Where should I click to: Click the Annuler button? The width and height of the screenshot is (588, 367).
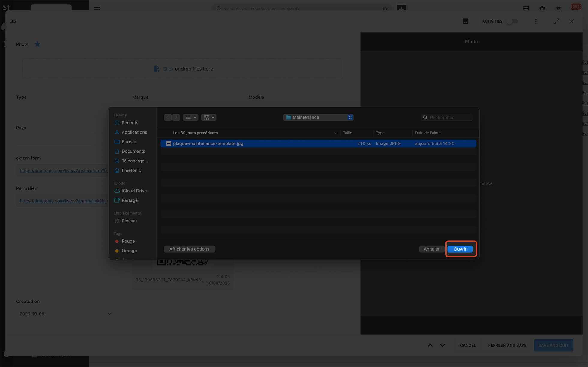[x=431, y=249]
